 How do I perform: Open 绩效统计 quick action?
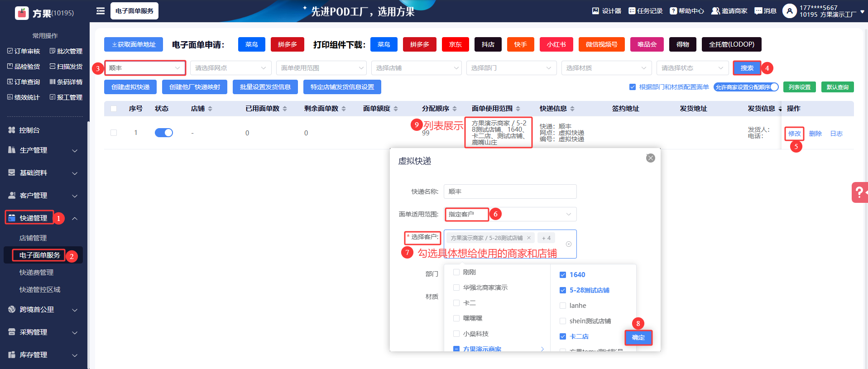(x=24, y=97)
